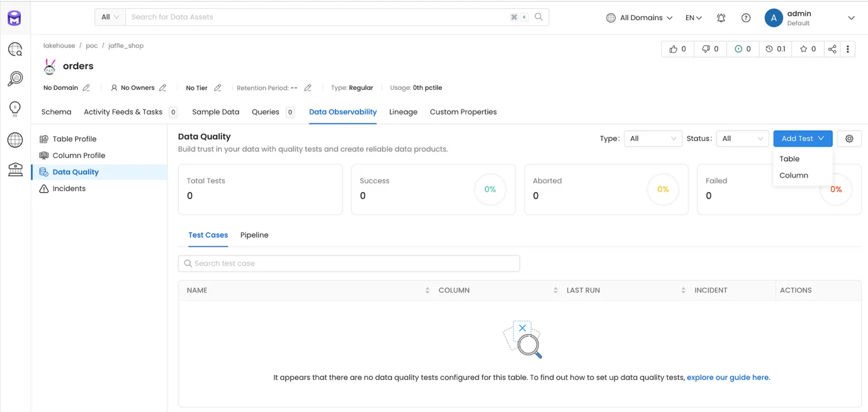This screenshot has height=412, width=868.
Task: Click the thumbs up vote icon
Action: click(673, 49)
